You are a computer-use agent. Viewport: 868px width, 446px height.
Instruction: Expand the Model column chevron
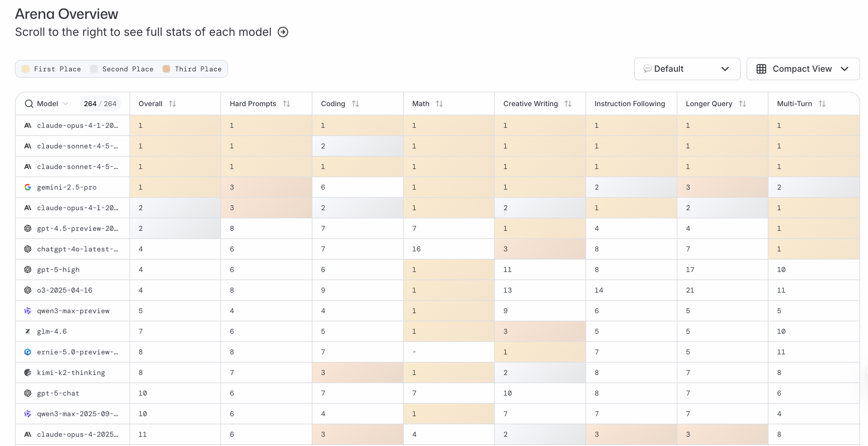65,104
